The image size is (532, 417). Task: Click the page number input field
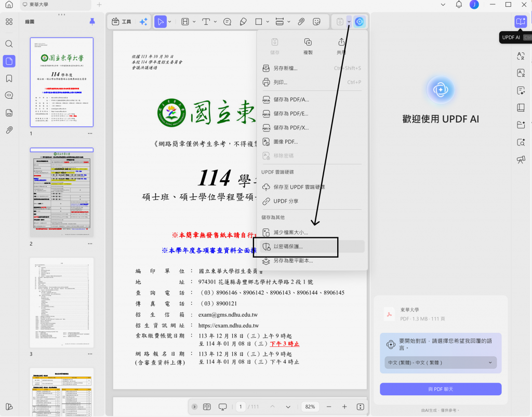coord(241,407)
